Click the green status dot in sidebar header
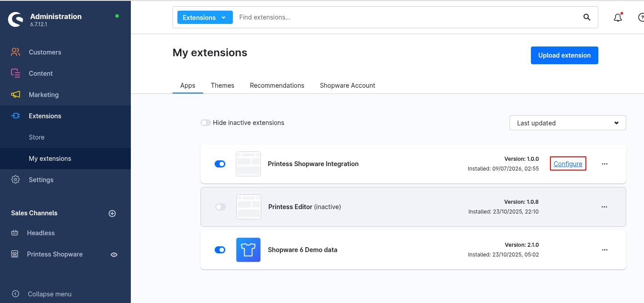 point(117,16)
